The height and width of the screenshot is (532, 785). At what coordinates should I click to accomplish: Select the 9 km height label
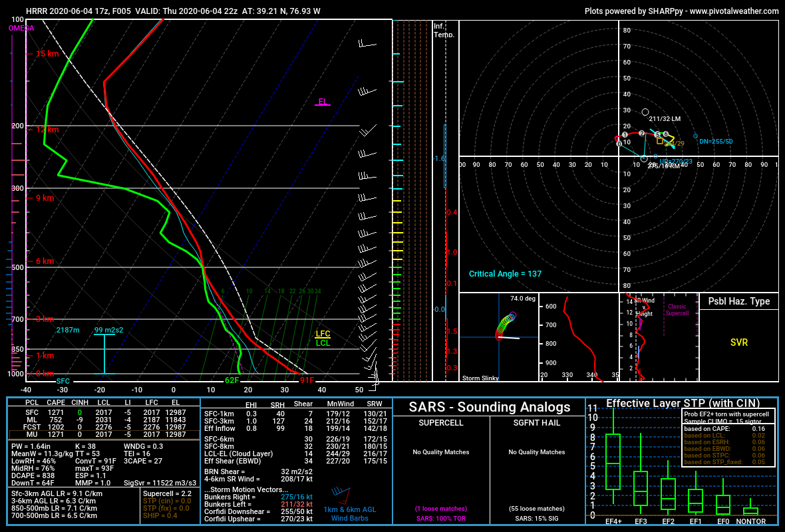45,198
